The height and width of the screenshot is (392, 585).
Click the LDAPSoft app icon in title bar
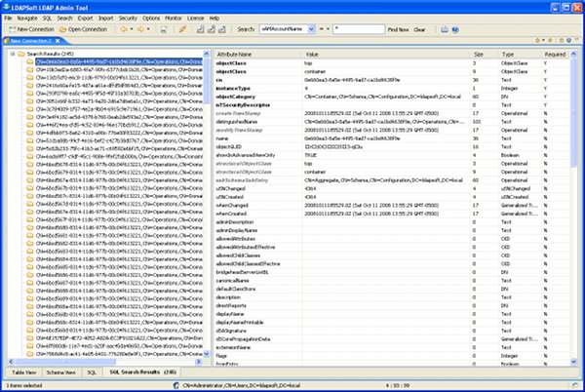(x=6, y=7)
